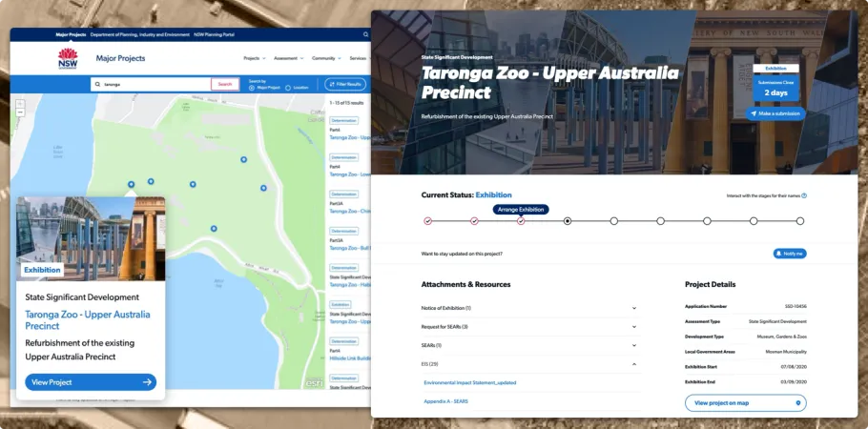Click the first completed stage marker on timeline
This screenshot has width=868, height=429.
pyautogui.click(x=428, y=221)
